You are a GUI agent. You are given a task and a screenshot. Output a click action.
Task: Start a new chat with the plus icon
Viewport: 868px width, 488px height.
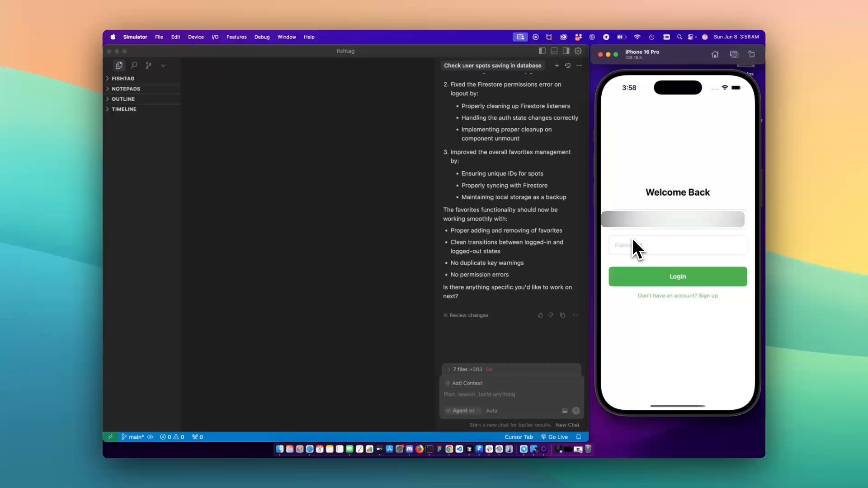(557, 66)
